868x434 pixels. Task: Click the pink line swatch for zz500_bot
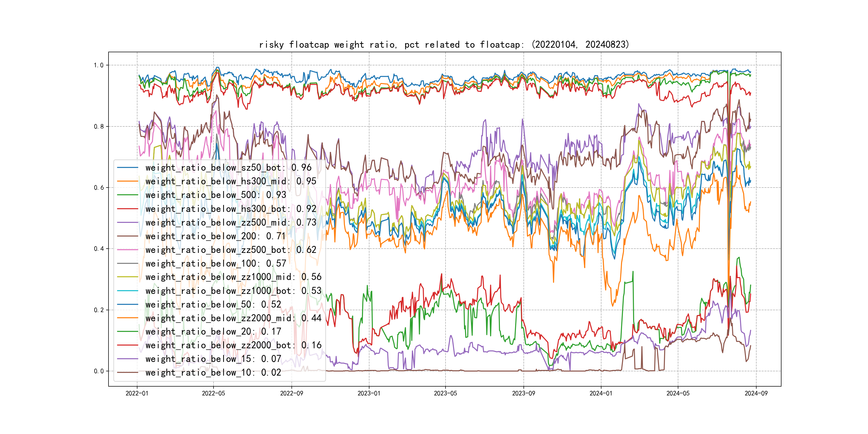127,250
